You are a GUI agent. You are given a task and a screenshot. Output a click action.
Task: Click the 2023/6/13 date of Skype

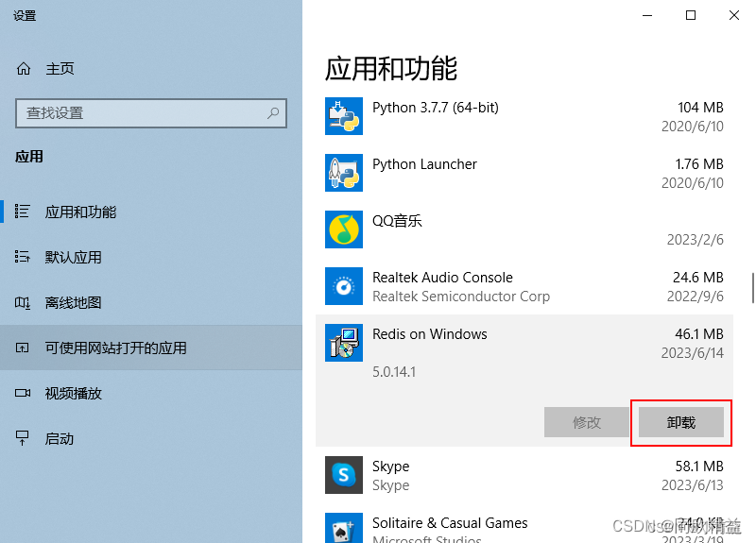coord(693,485)
